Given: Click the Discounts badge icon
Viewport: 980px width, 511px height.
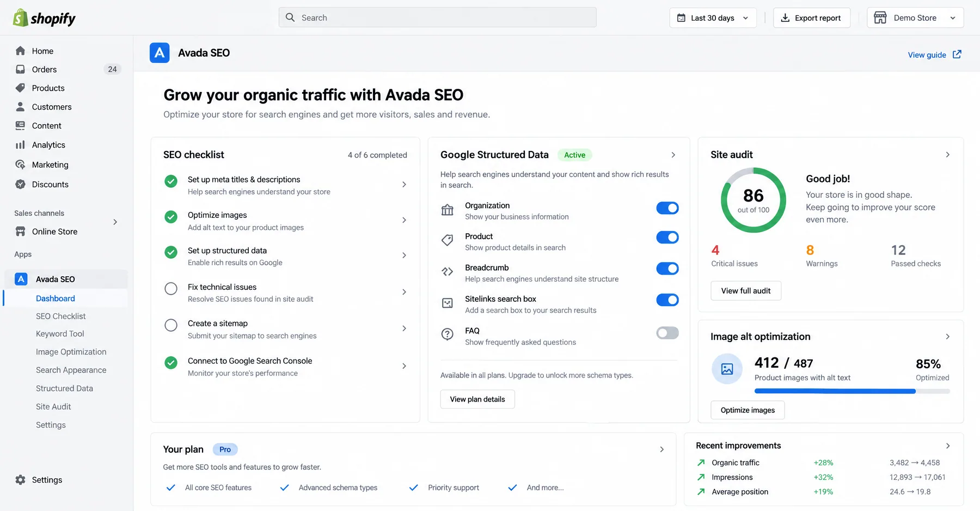Looking at the screenshot, I should [x=20, y=184].
